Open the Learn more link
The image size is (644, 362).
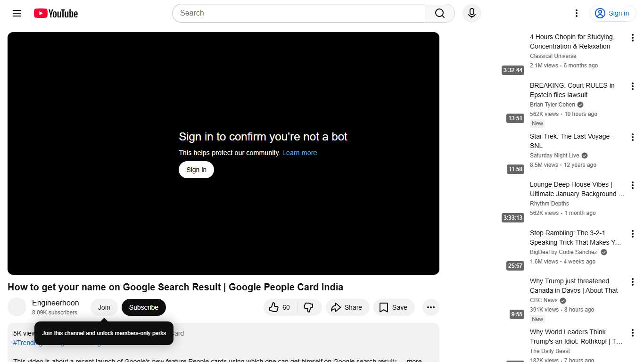coord(299,153)
